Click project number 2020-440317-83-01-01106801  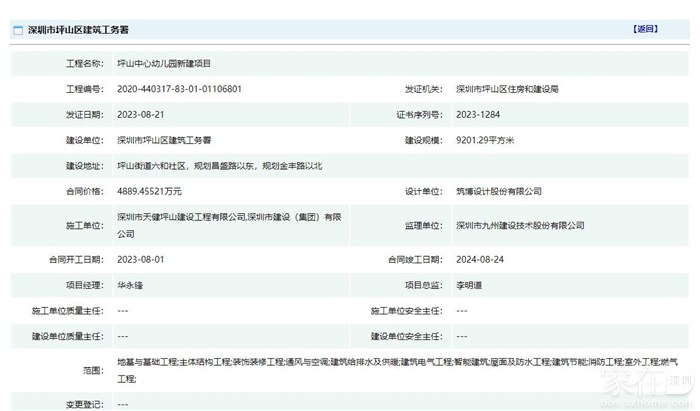pyautogui.click(x=179, y=89)
